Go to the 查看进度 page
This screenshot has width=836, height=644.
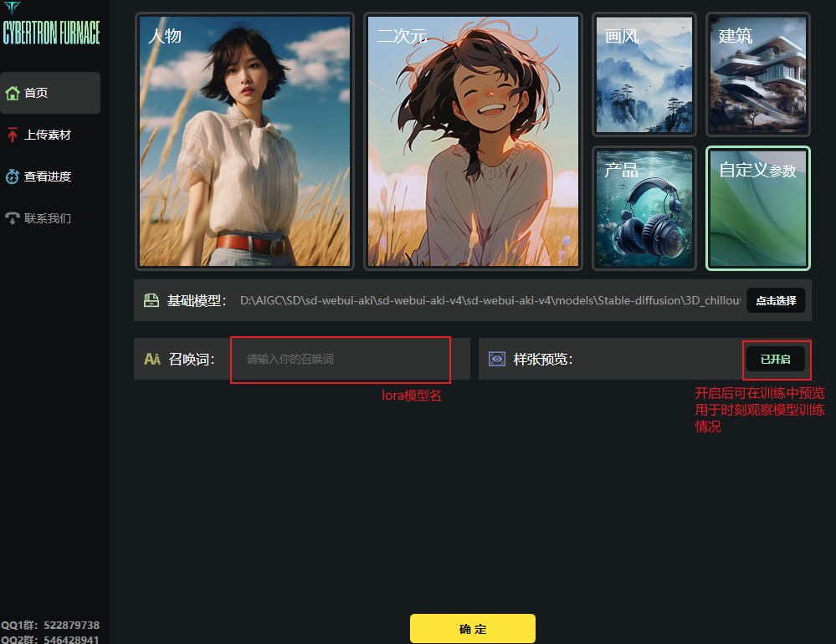(49, 176)
